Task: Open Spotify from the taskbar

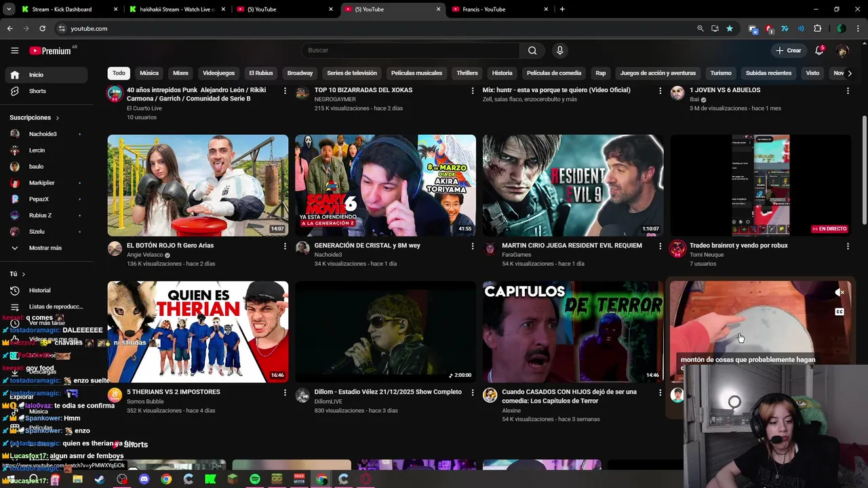Action: [x=255, y=479]
